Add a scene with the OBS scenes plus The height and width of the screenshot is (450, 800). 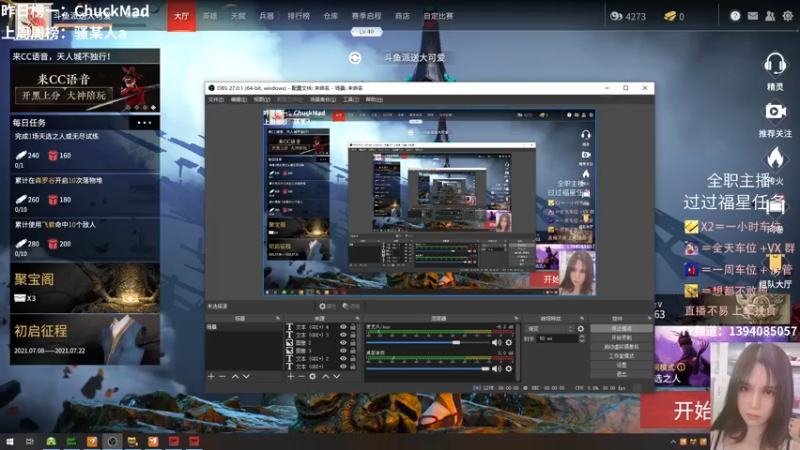(211, 376)
